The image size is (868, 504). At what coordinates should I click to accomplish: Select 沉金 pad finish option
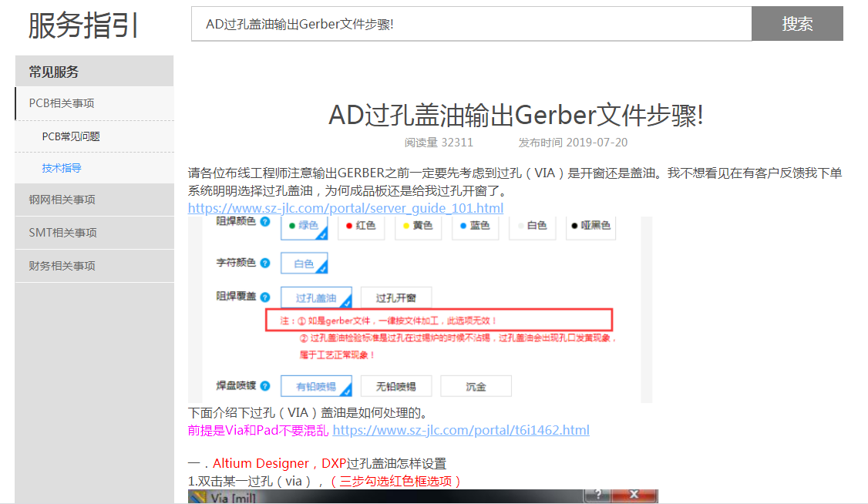476,386
